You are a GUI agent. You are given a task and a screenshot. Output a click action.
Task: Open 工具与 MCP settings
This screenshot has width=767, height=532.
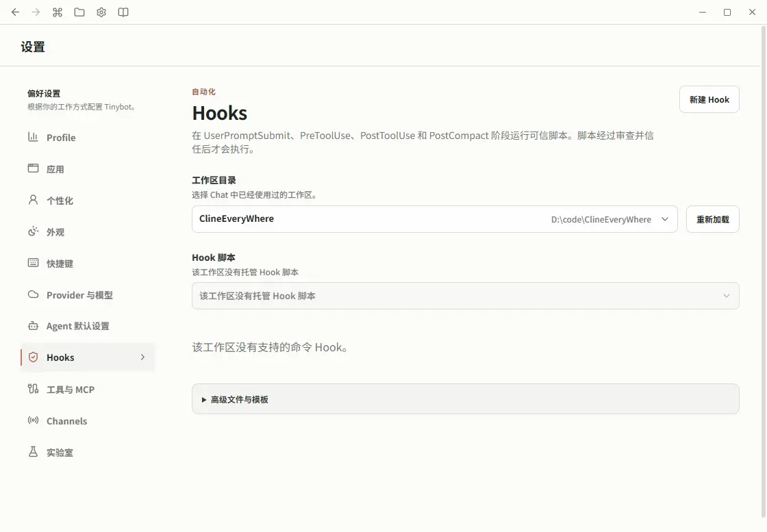point(88,389)
